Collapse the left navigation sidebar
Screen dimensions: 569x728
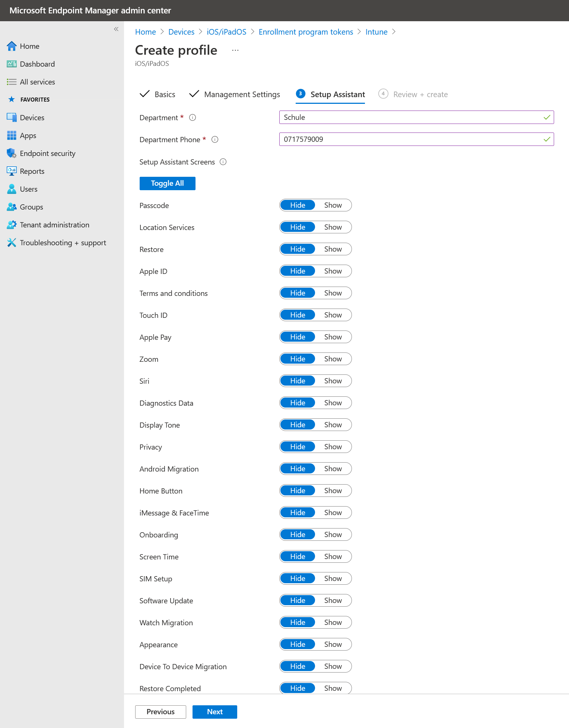coord(116,29)
